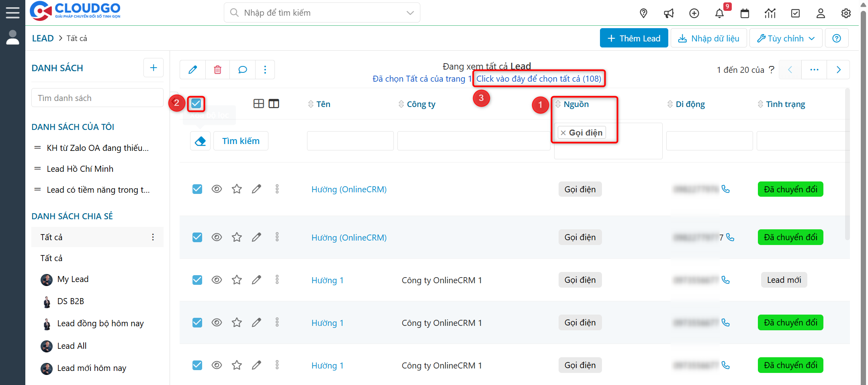Click the Thêm Lead button
This screenshot has height=385, width=868.
coord(634,38)
